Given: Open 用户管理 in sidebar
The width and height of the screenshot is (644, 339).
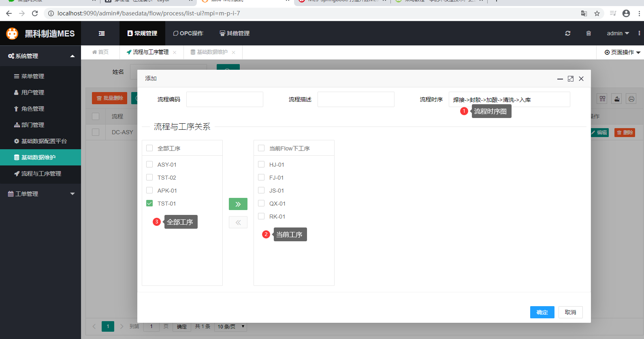Looking at the screenshot, I should [x=41, y=92].
